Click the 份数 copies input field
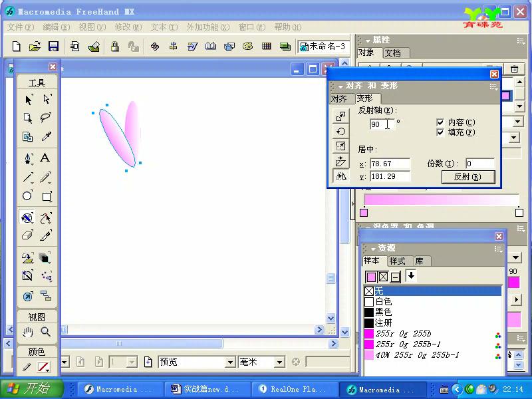The image size is (532, 399). tap(479, 164)
